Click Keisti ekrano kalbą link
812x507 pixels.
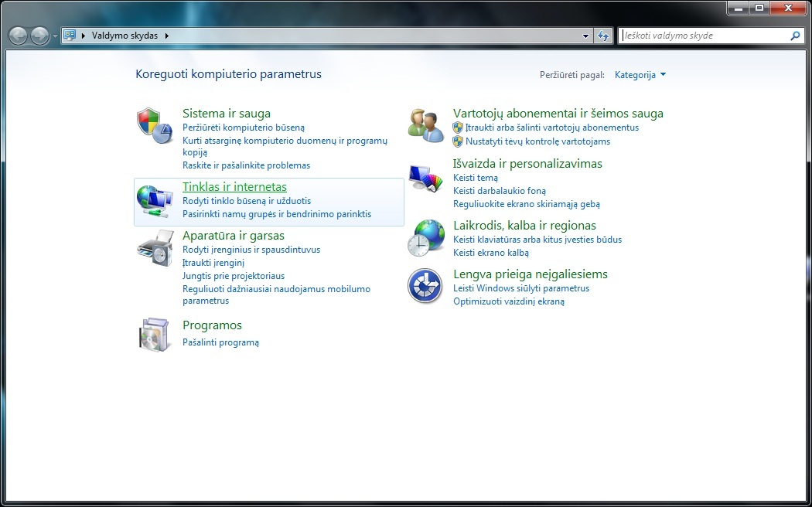pyautogui.click(x=491, y=253)
